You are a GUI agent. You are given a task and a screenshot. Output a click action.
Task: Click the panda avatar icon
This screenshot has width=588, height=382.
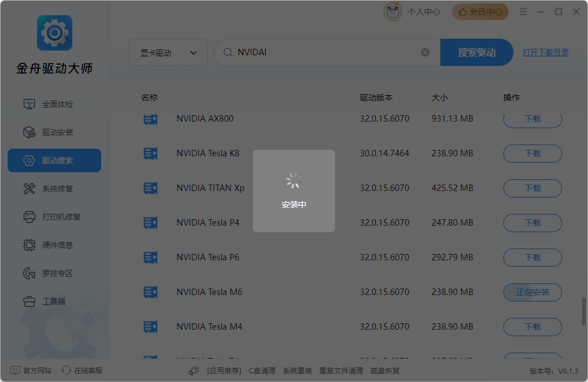coord(393,12)
